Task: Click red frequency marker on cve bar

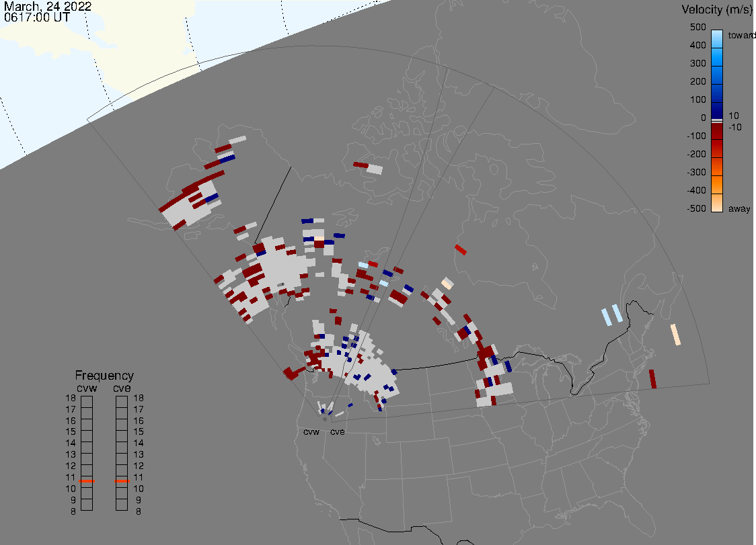Action: (122, 481)
